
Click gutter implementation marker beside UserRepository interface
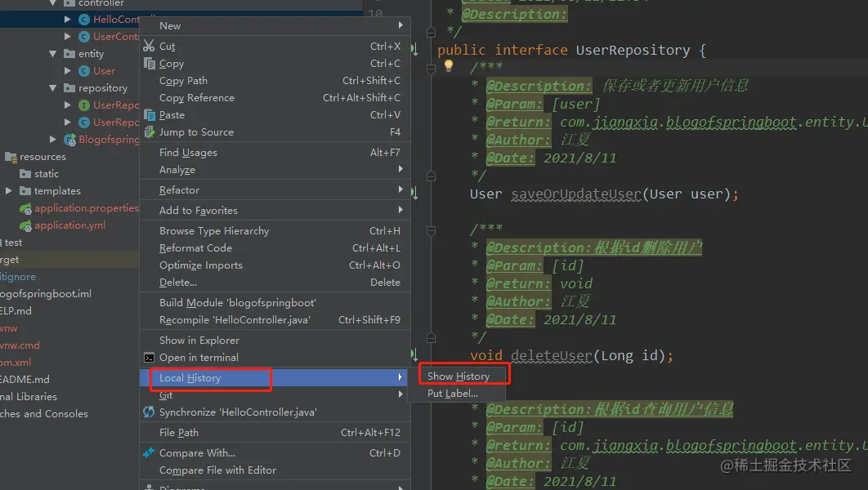pyautogui.click(x=414, y=50)
